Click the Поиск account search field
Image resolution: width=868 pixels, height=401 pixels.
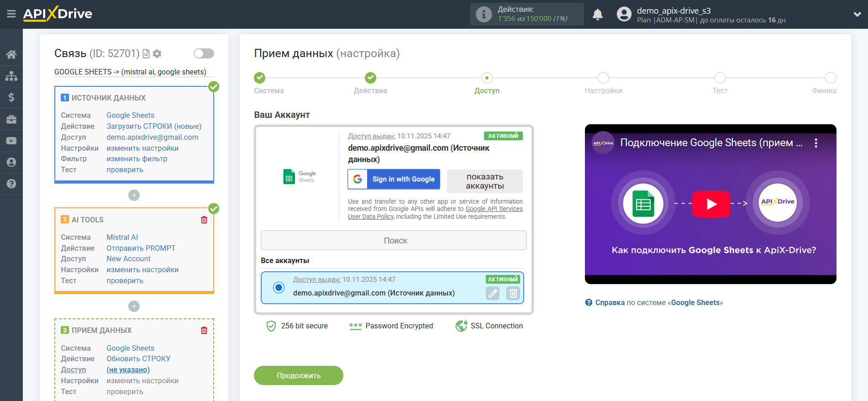(x=394, y=240)
